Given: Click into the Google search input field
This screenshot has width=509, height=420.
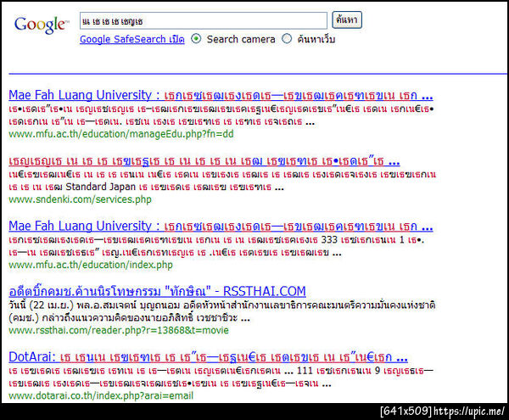Looking at the screenshot, I should click(x=204, y=21).
